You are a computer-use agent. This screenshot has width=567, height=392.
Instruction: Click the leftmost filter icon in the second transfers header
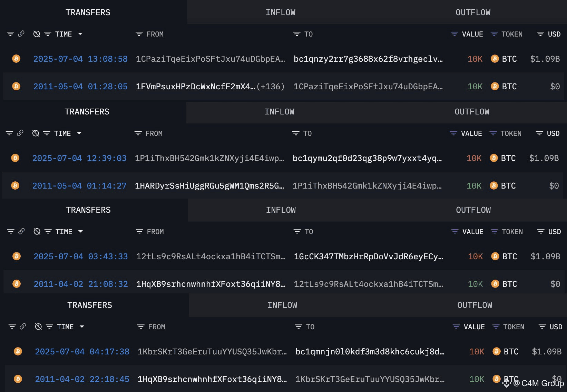tap(9, 133)
